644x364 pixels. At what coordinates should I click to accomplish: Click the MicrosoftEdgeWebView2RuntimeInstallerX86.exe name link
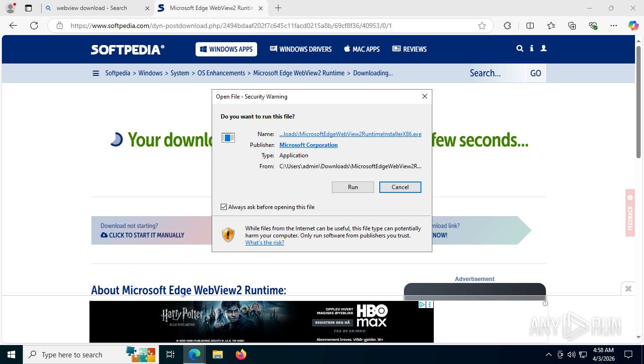click(x=350, y=134)
